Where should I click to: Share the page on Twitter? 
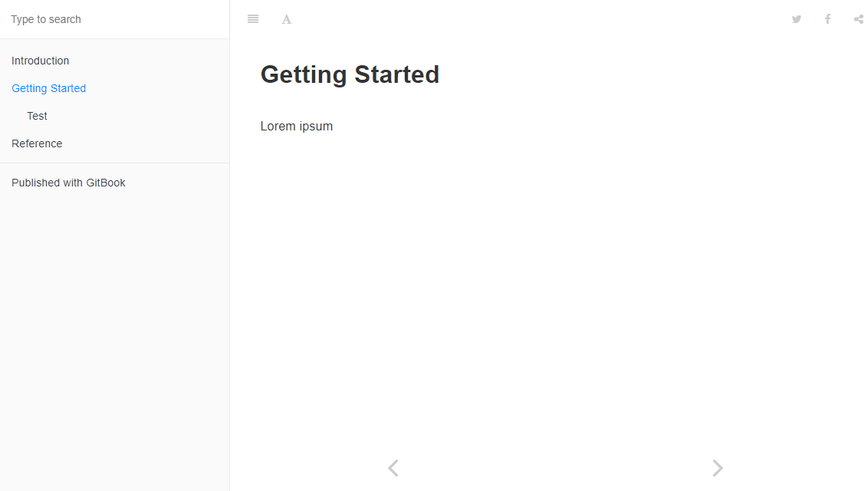[796, 18]
